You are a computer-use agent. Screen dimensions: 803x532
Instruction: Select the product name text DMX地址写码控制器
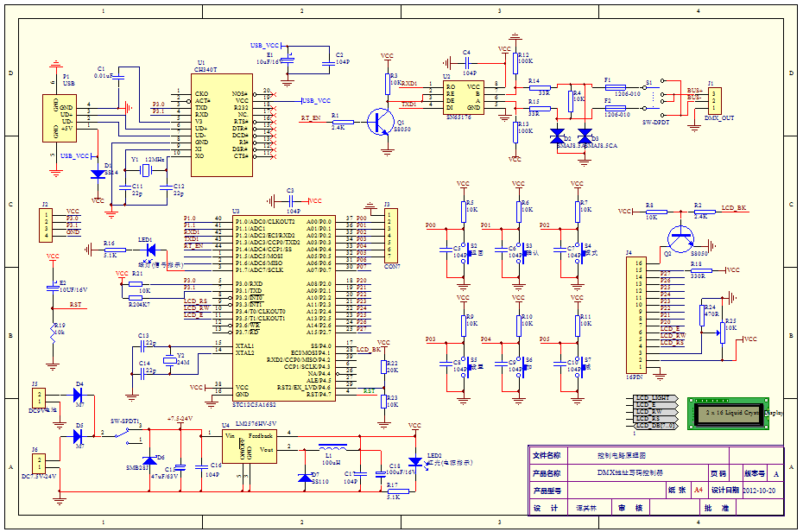(x=629, y=473)
